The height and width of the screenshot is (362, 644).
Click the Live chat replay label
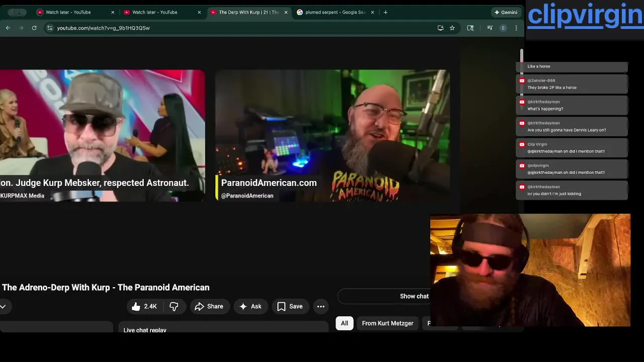(145, 330)
